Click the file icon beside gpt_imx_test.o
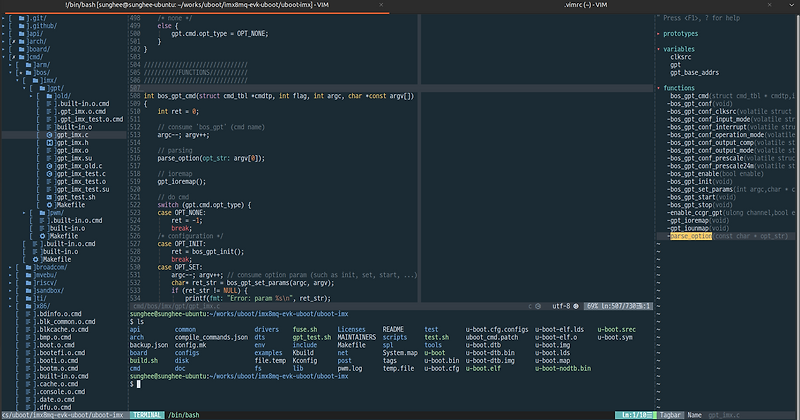This screenshot has width=800, height=420. pyautogui.click(x=49, y=182)
